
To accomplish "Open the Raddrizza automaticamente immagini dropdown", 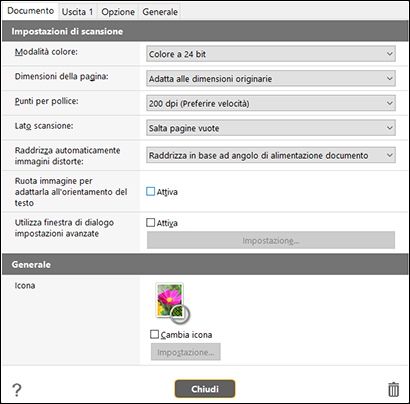I will (x=271, y=155).
